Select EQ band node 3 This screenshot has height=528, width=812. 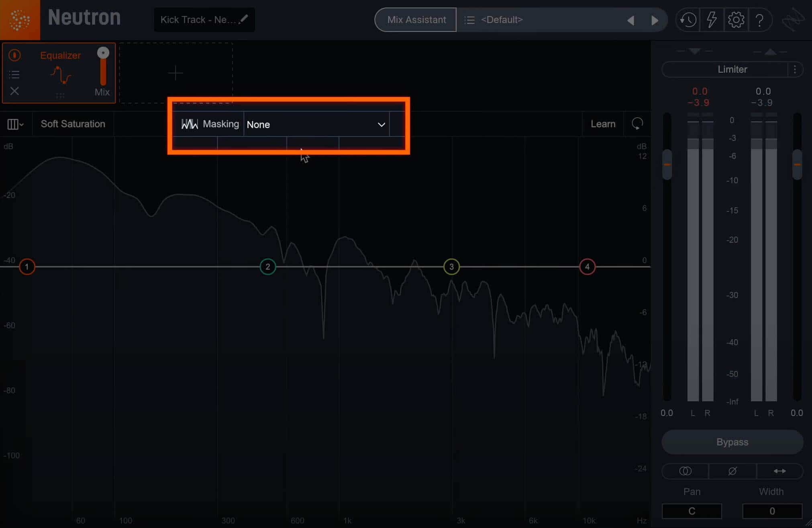coord(451,266)
